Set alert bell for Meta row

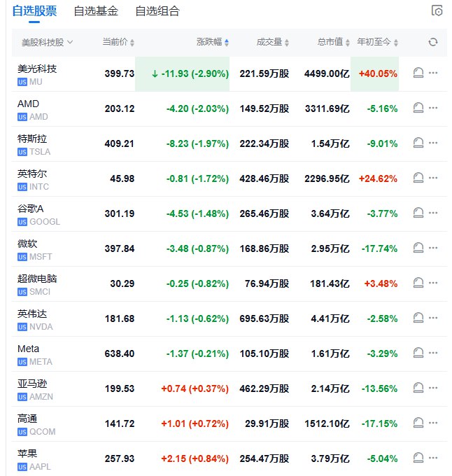418,352
